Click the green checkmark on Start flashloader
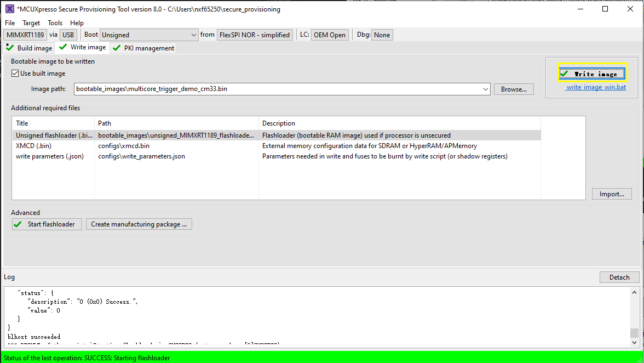This screenshot has height=363, width=644. (19, 224)
